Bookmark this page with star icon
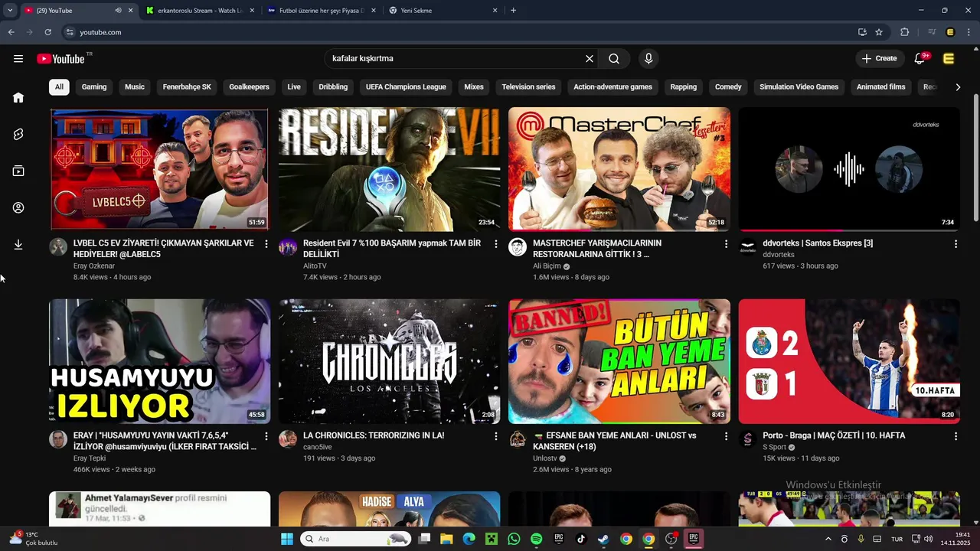Image resolution: width=980 pixels, height=551 pixels. [x=879, y=32]
